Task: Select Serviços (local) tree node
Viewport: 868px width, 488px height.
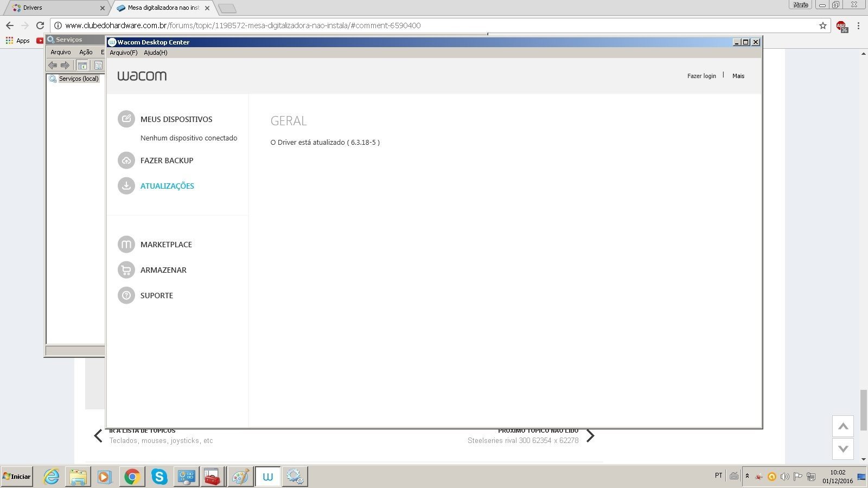Action: click(79, 79)
